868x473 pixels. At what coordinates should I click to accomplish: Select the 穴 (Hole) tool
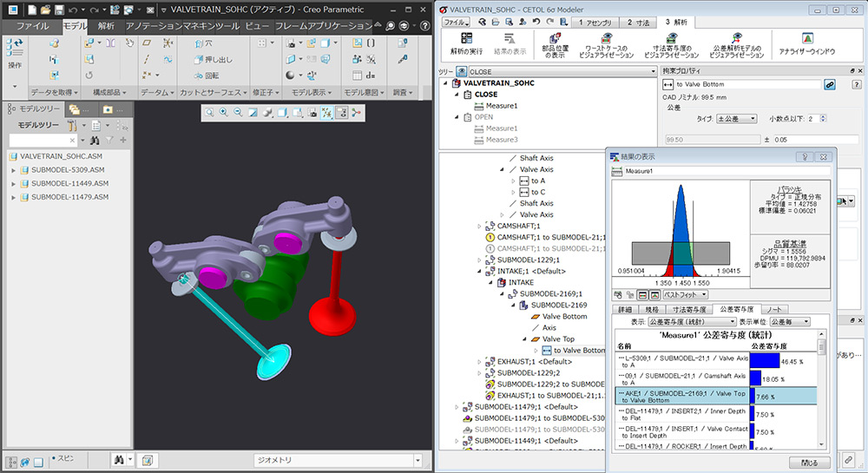[204, 43]
